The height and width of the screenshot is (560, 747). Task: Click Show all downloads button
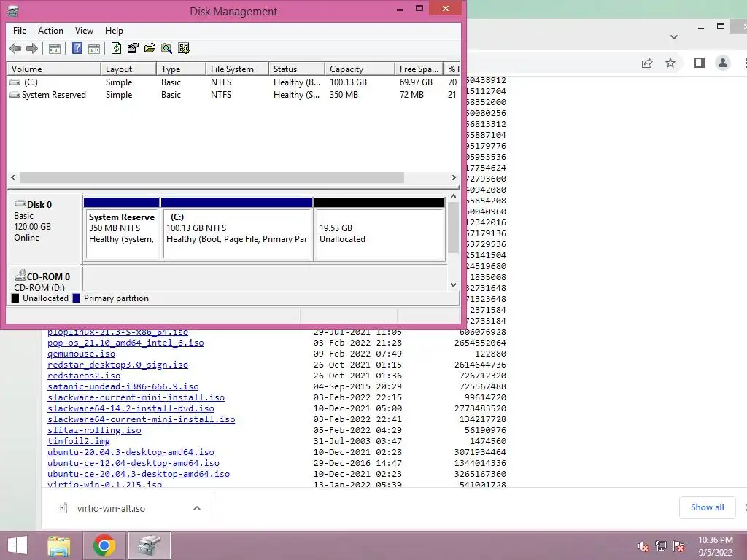pyautogui.click(x=708, y=507)
